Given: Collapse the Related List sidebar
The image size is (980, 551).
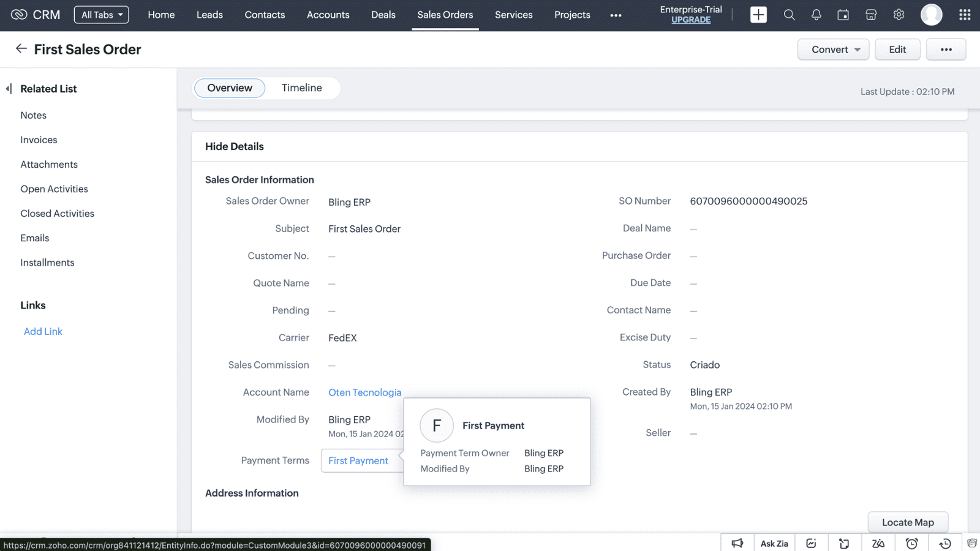Looking at the screenshot, I should coord(9,89).
